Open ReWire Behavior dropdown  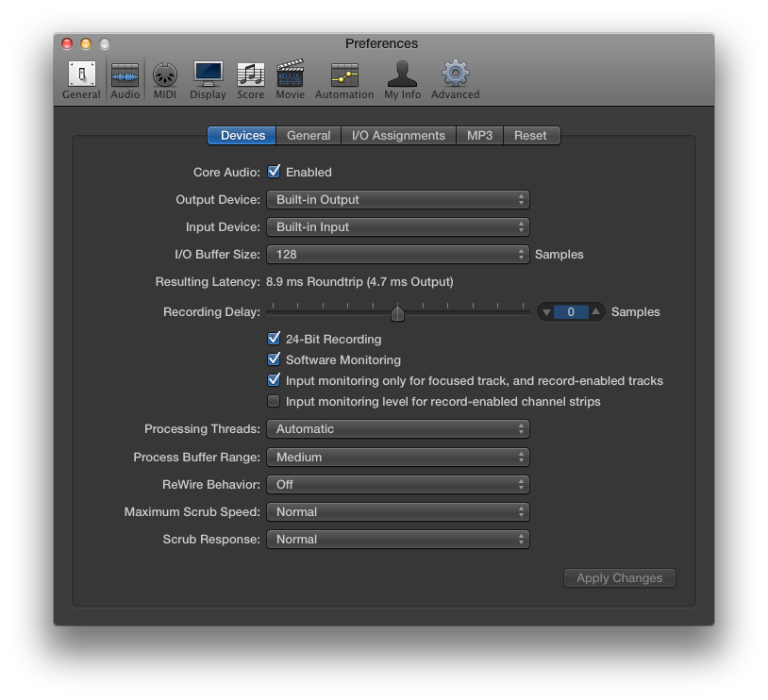tap(398, 485)
